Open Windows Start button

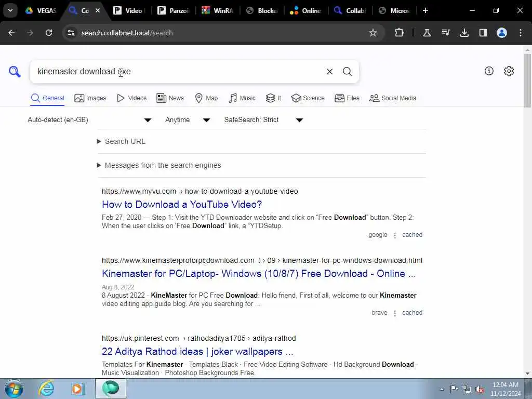pos(14,389)
